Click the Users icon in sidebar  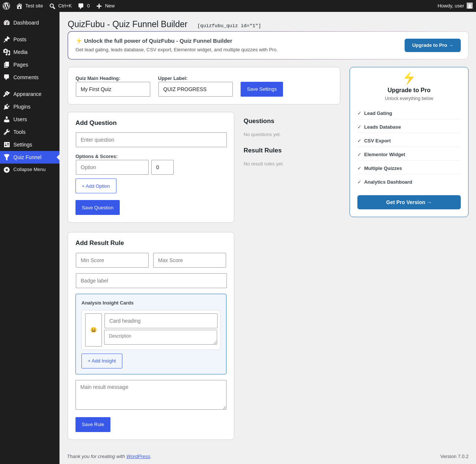(x=7, y=119)
